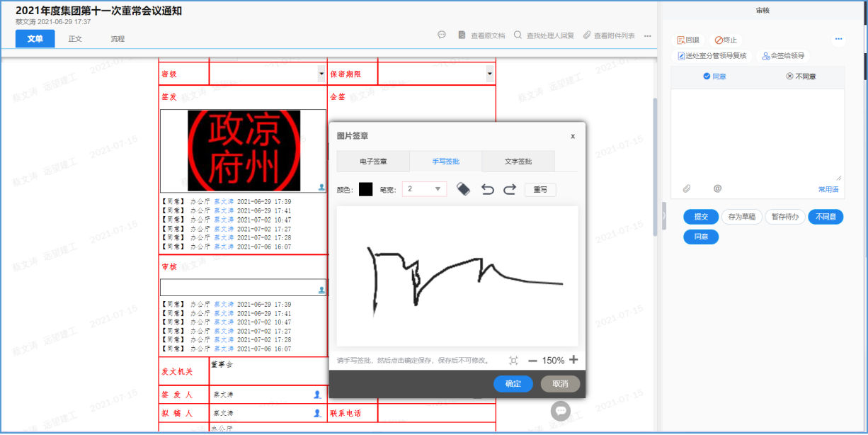Open 查找处理人回复 search
868x435 pixels.
(544, 35)
